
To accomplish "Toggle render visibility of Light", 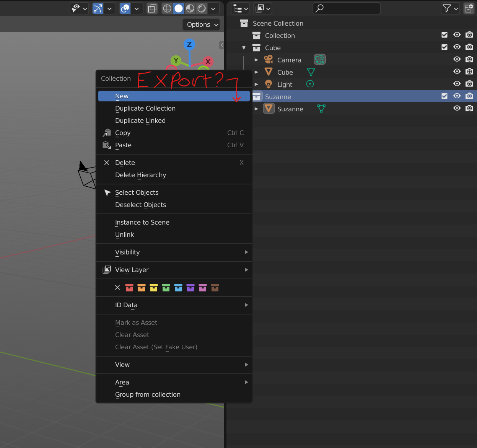I will pos(469,84).
